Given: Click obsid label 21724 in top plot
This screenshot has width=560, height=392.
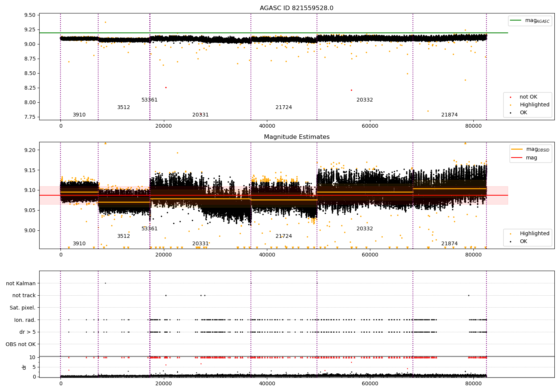Looking at the screenshot, I should [x=284, y=108].
